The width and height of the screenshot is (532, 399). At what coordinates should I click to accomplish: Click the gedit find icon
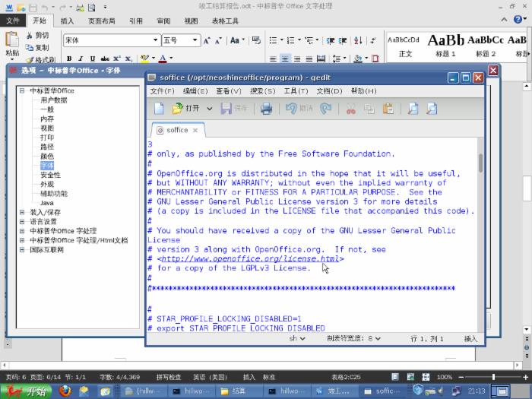click(x=413, y=109)
